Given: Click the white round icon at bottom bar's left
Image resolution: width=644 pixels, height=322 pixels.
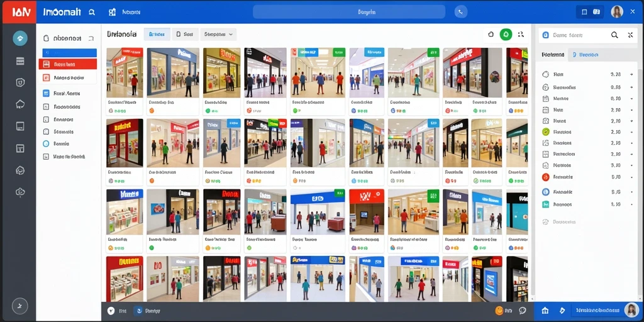Looking at the screenshot, I should [111, 311].
